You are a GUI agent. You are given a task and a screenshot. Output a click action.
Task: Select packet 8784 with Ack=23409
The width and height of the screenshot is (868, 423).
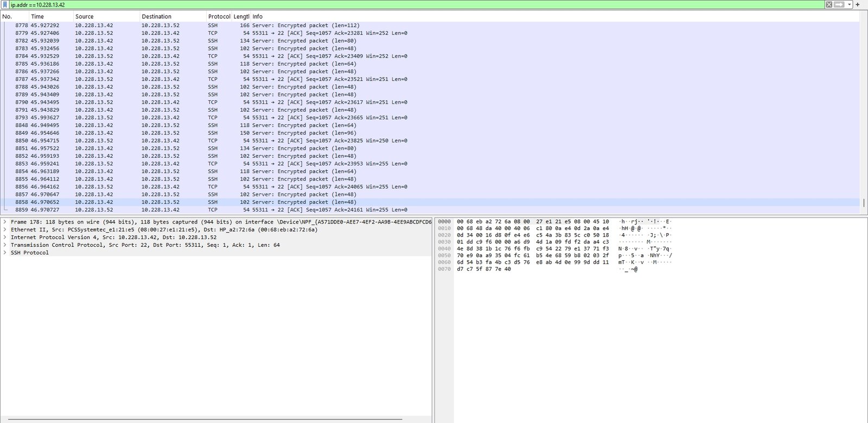(430, 56)
